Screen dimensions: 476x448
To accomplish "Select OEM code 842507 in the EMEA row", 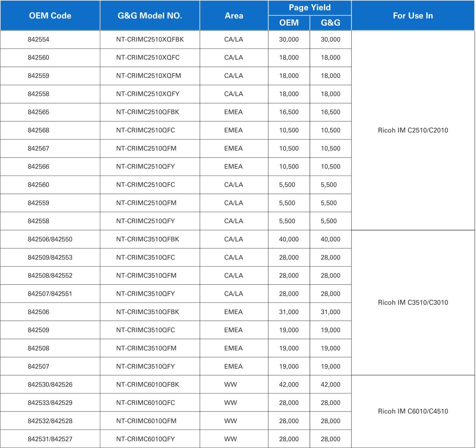I will click(39, 367).
